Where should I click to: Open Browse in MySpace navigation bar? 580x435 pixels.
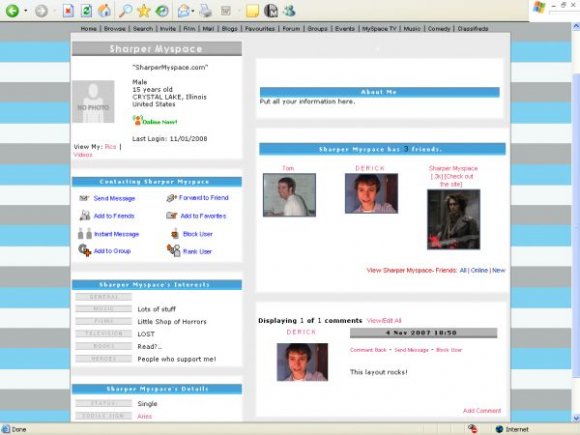(x=115, y=28)
